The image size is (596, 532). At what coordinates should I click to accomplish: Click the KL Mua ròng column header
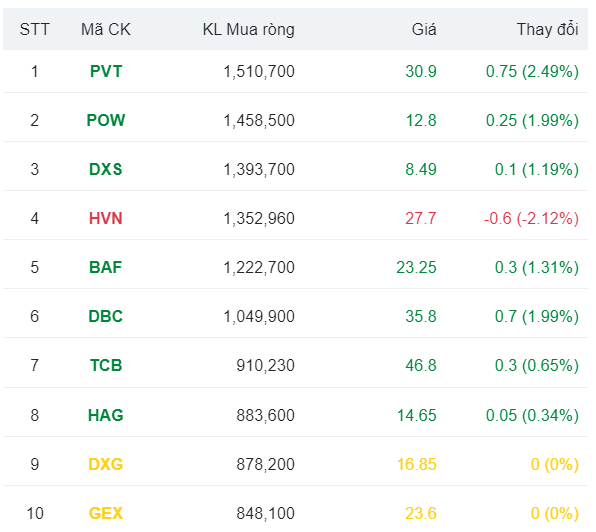point(249,30)
